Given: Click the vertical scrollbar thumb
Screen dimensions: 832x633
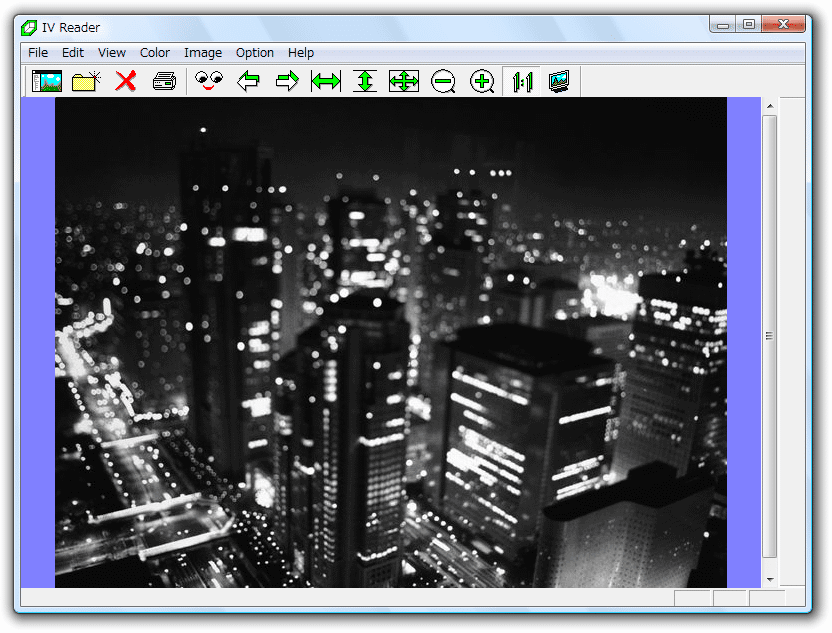Looking at the screenshot, I should click(770, 336).
